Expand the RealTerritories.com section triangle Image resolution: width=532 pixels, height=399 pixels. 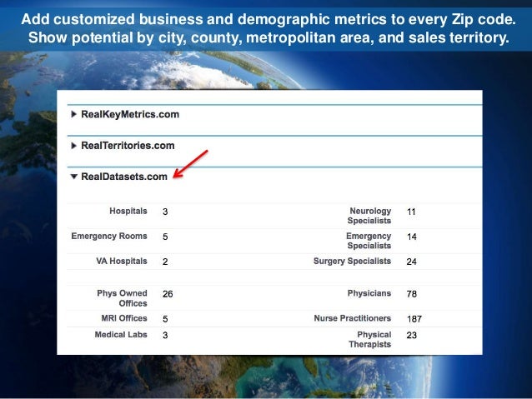73,146
